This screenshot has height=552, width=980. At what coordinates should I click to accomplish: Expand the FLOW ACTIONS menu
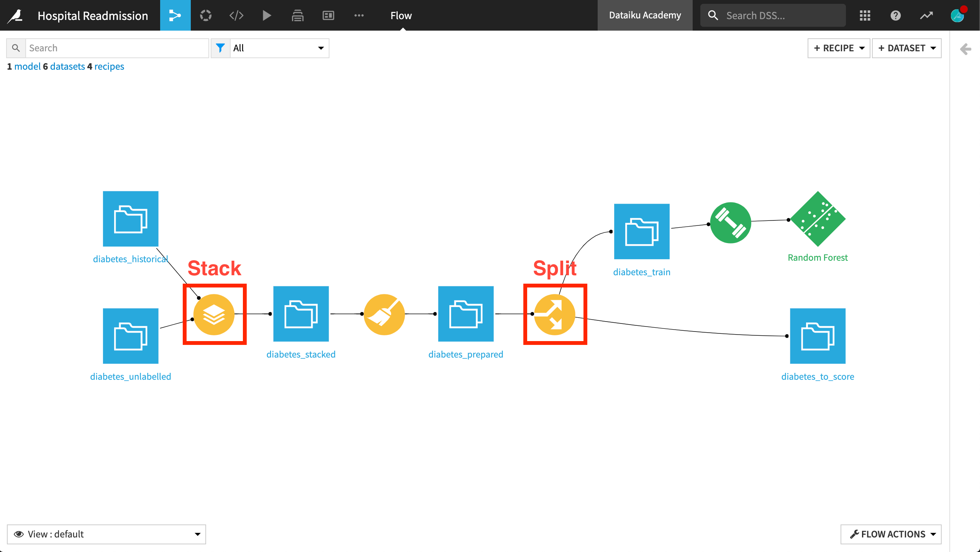click(x=890, y=534)
